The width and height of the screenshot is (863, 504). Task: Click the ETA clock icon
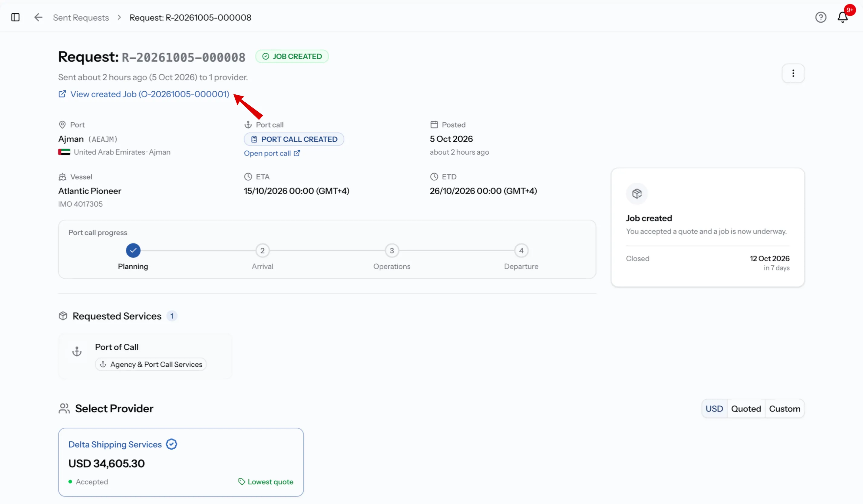pyautogui.click(x=248, y=177)
